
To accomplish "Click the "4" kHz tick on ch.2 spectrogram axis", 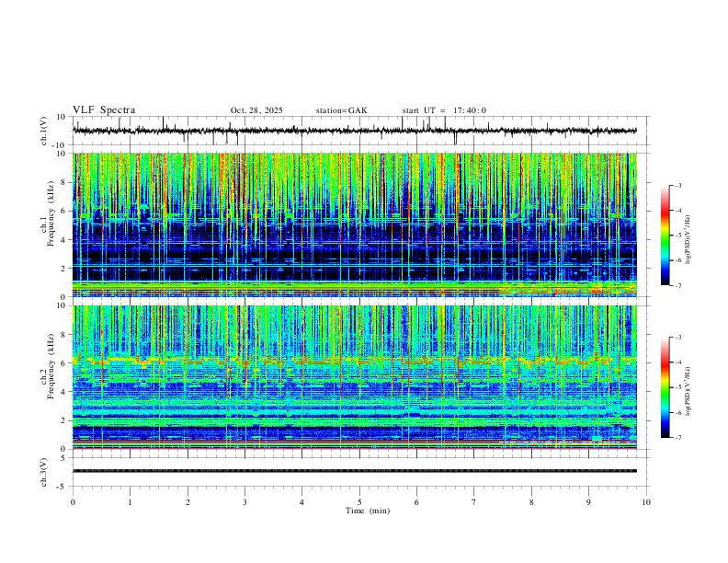I will click(63, 392).
